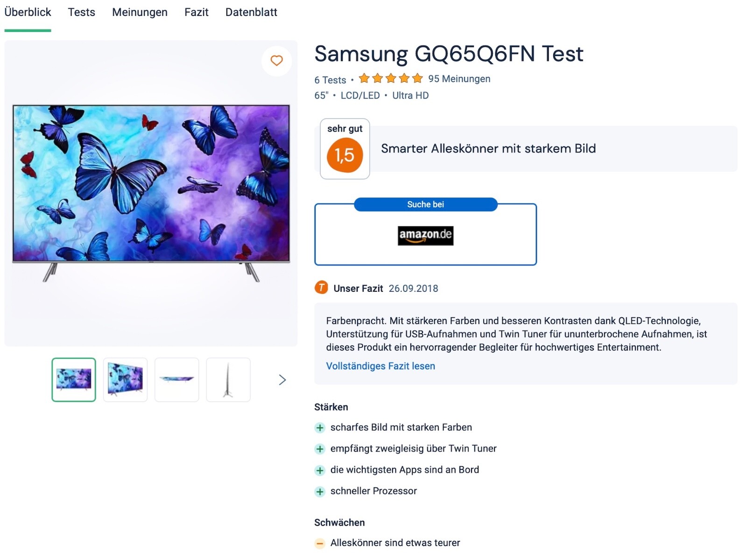This screenshot has width=747, height=560.
Task: Select the side profile TV thumbnail
Action: tap(228, 380)
